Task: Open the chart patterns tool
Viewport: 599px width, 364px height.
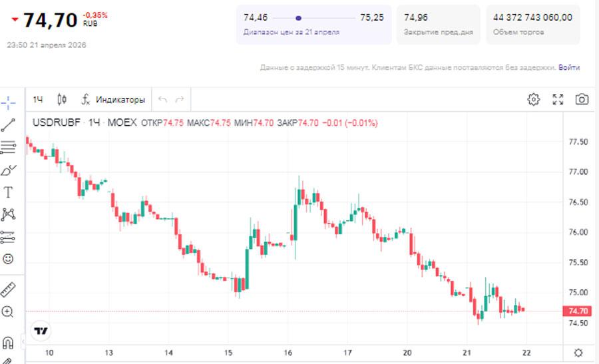Action: coord(9,214)
